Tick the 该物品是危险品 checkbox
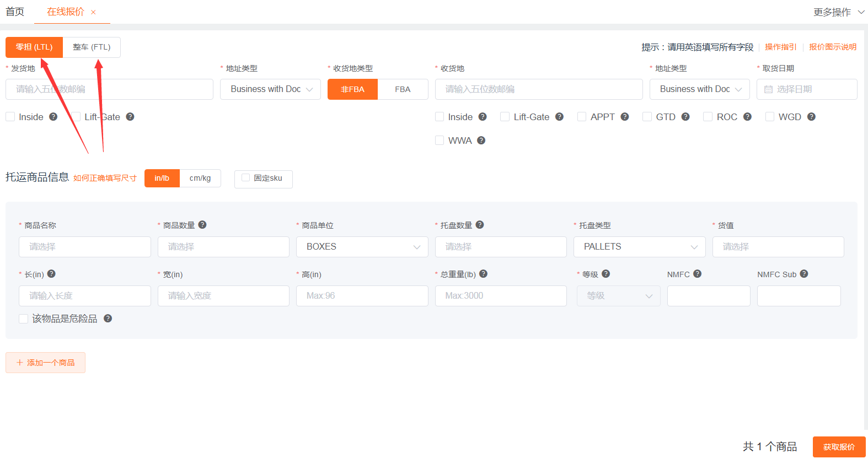The height and width of the screenshot is (464, 868). point(24,319)
